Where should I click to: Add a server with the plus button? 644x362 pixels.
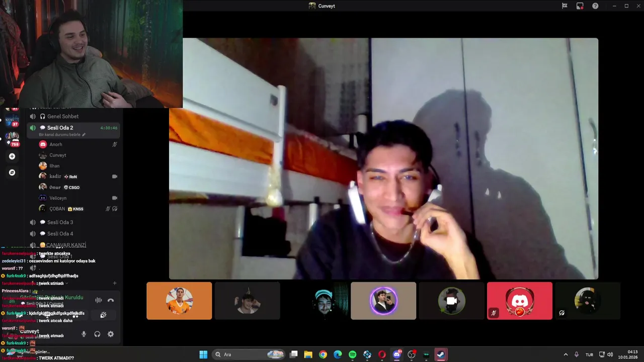point(12,156)
